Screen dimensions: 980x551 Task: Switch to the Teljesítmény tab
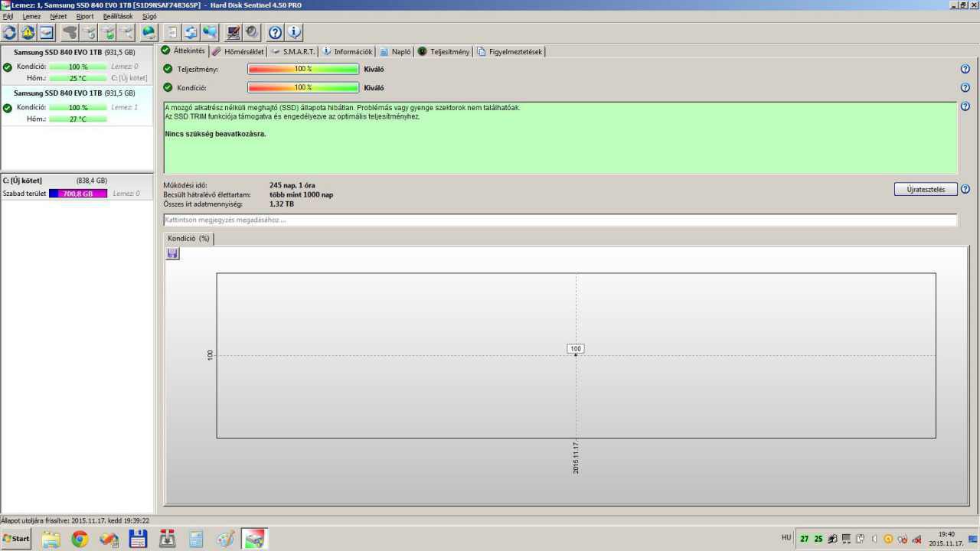coord(444,52)
